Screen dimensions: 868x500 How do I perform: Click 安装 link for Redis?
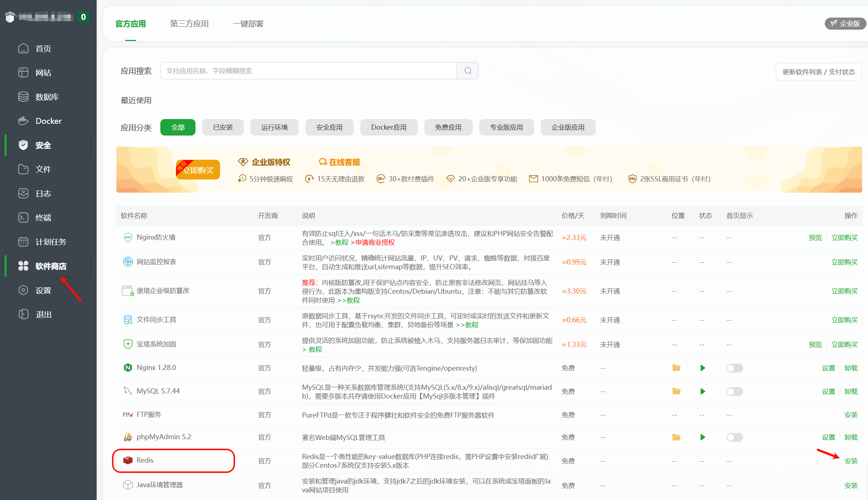click(851, 461)
